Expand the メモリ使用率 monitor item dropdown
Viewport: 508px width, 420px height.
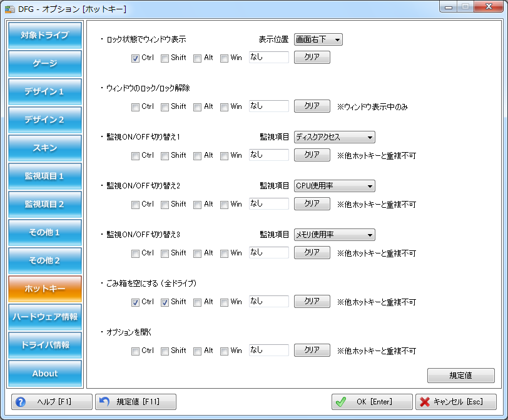pyautogui.click(x=334, y=235)
